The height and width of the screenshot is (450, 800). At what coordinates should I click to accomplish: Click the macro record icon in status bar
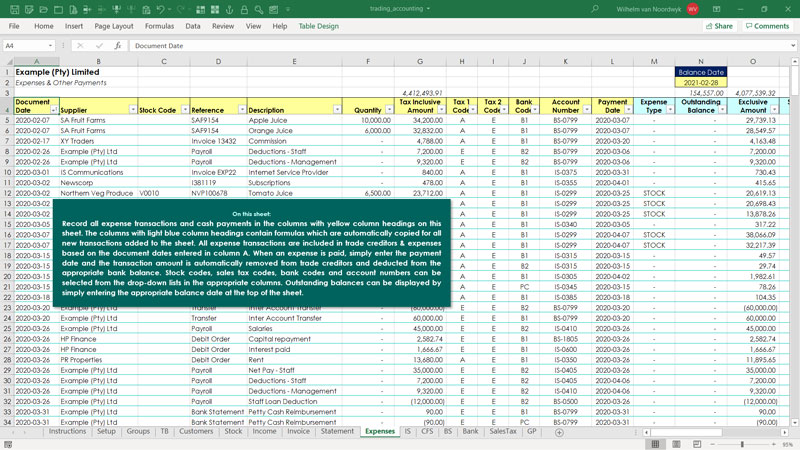(8, 444)
